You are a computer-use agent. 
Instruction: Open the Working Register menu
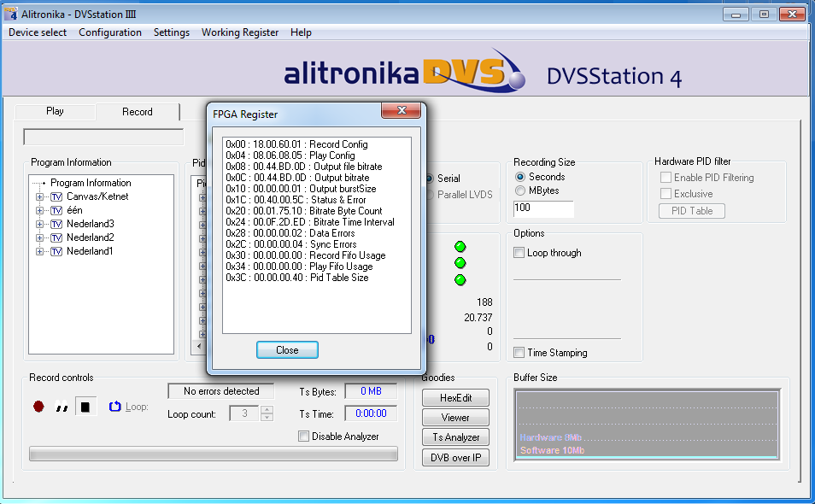239,32
